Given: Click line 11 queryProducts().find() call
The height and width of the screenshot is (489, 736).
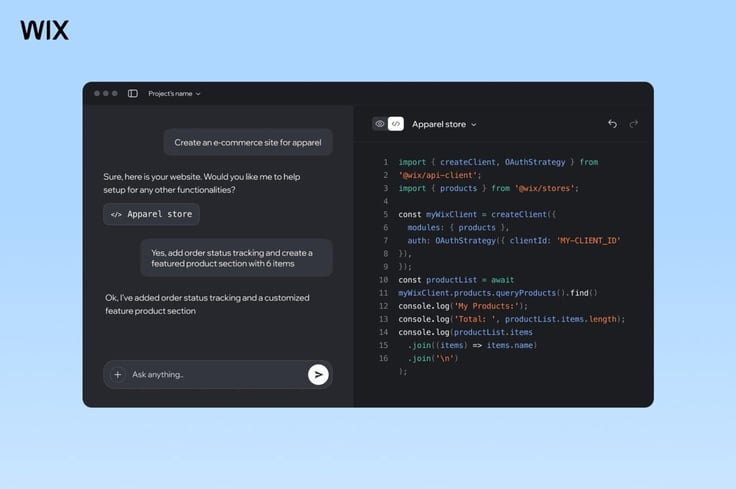Looking at the screenshot, I should pos(498,293).
